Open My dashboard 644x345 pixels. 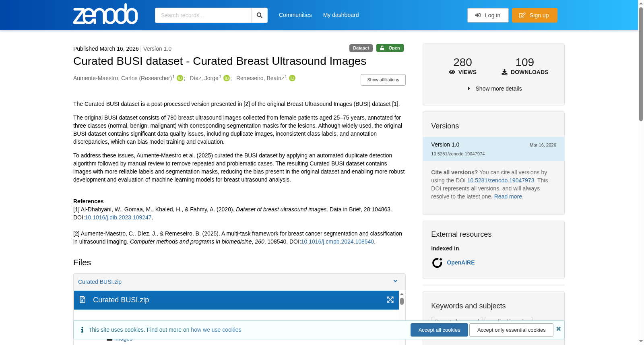341,15
